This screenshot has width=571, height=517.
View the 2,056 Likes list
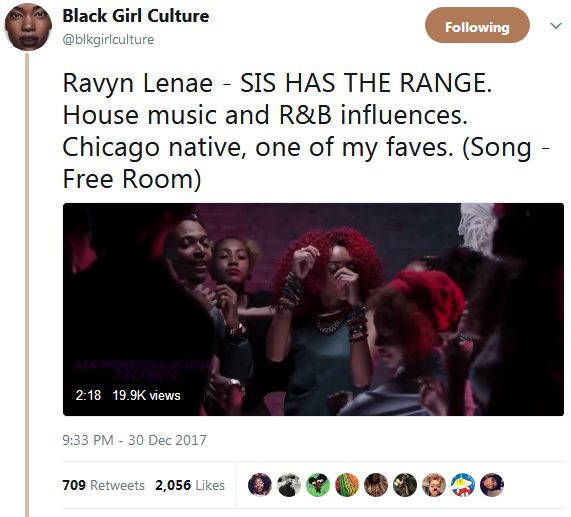[x=190, y=485]
